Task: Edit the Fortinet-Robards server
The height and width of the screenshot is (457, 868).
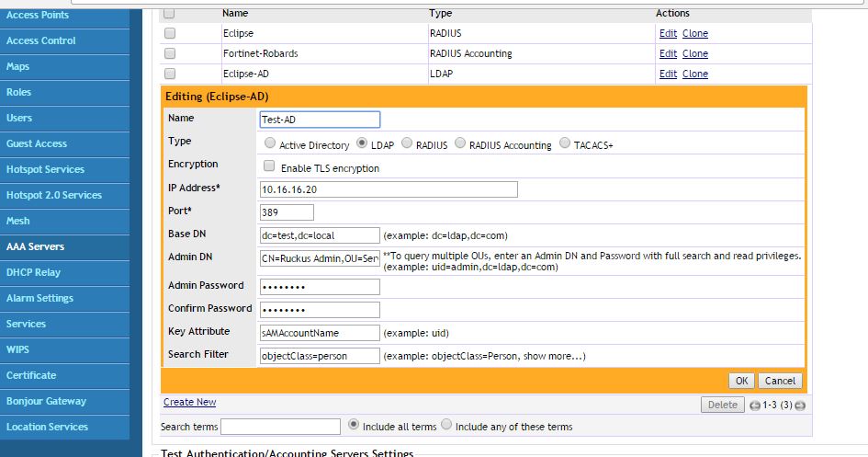Action: [668, 53]
